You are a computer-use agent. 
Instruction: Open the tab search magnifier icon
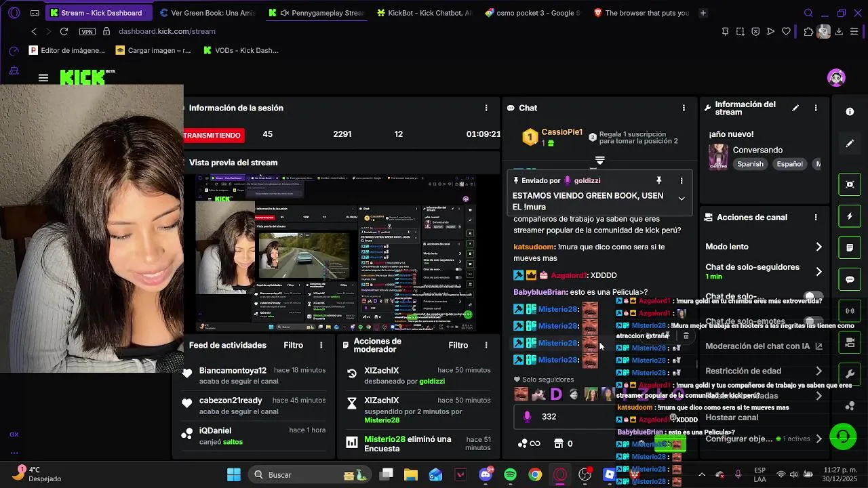[x=808, y=13]
